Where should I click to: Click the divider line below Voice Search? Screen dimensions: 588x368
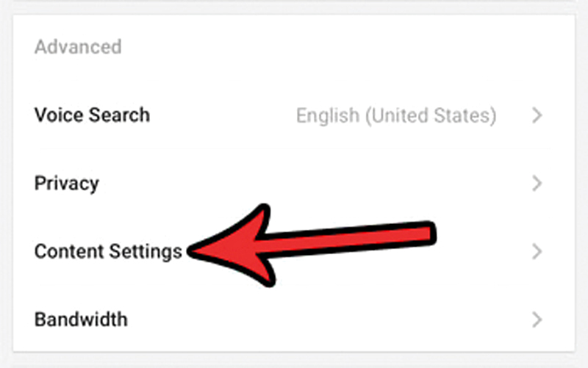tap(294, 149)
